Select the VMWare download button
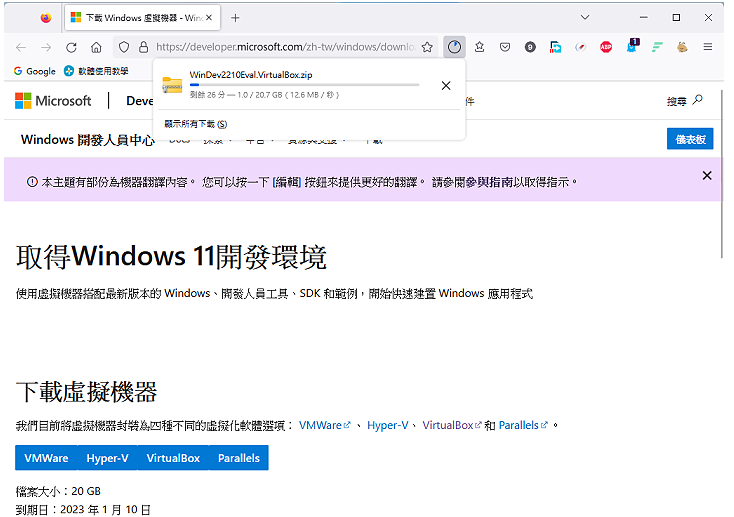The height and width of the screenshot is (517, 734). pyautogui.click(x=46, y=458)
